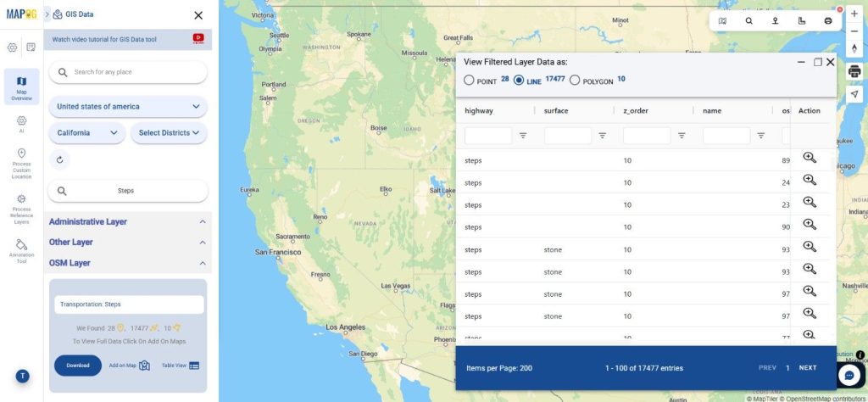
Task: Click Items per Page: 200
Action: pyautogui.click(x=498, y=368)
